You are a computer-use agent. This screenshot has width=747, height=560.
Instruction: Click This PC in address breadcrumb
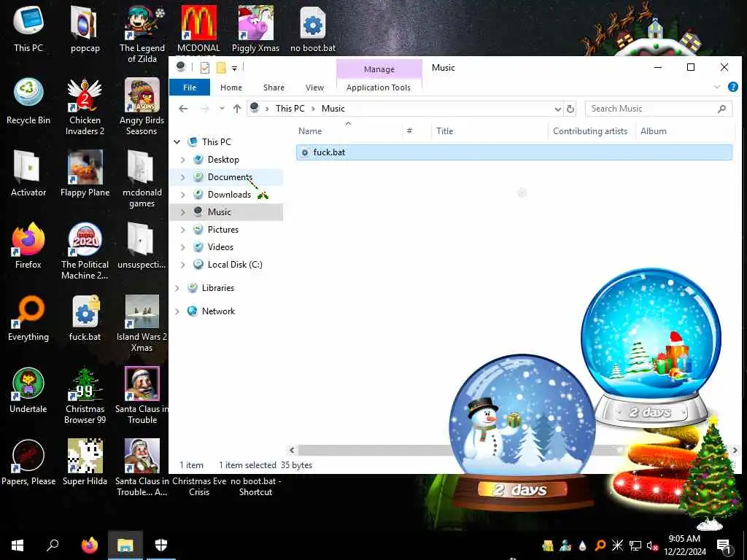pyautogui.click(x=290, y=109)
